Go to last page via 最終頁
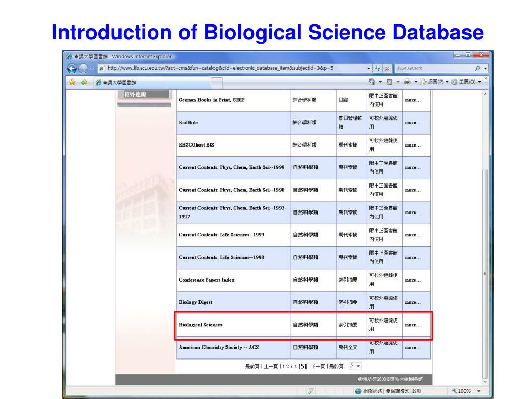532x399 pixels. [x=336, y=366]
